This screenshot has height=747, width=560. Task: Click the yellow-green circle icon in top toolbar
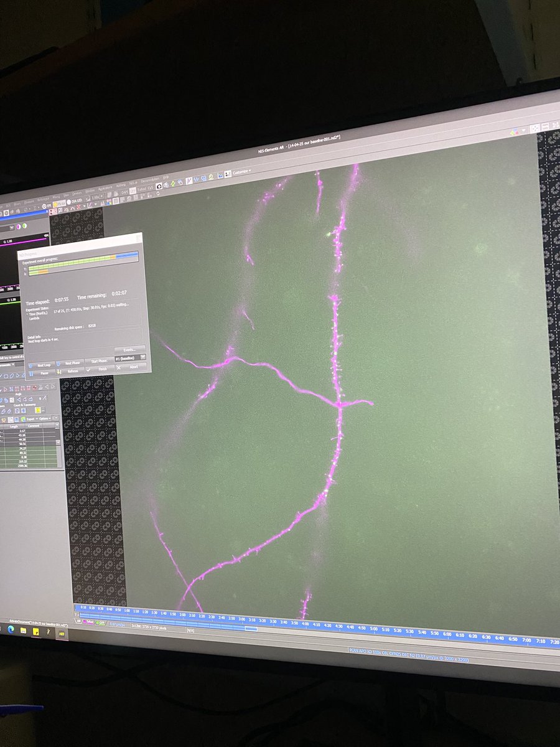(211, 176)
